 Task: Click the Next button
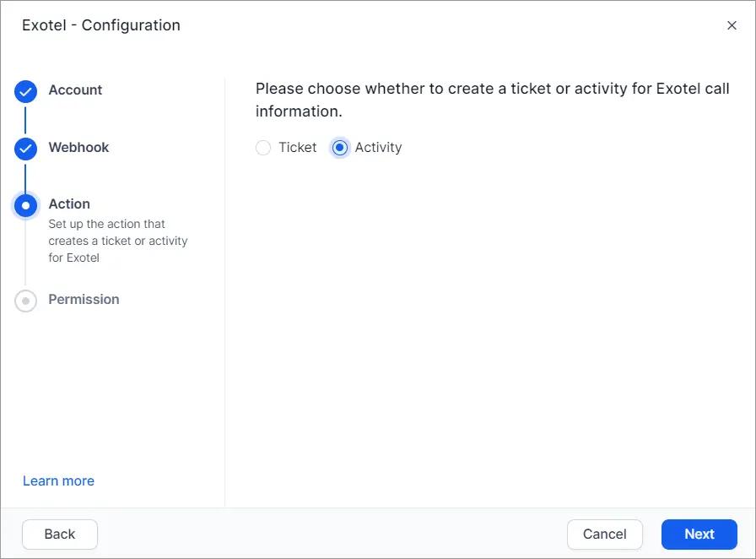point(699,534)
